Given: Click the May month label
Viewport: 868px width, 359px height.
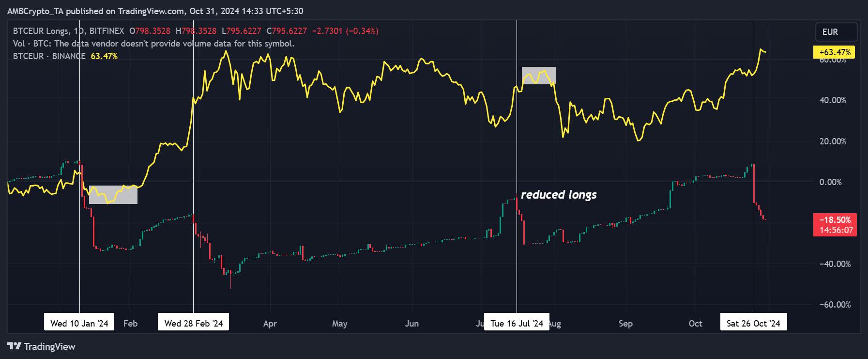Looking at the screenshot, I should click(340, 324).
